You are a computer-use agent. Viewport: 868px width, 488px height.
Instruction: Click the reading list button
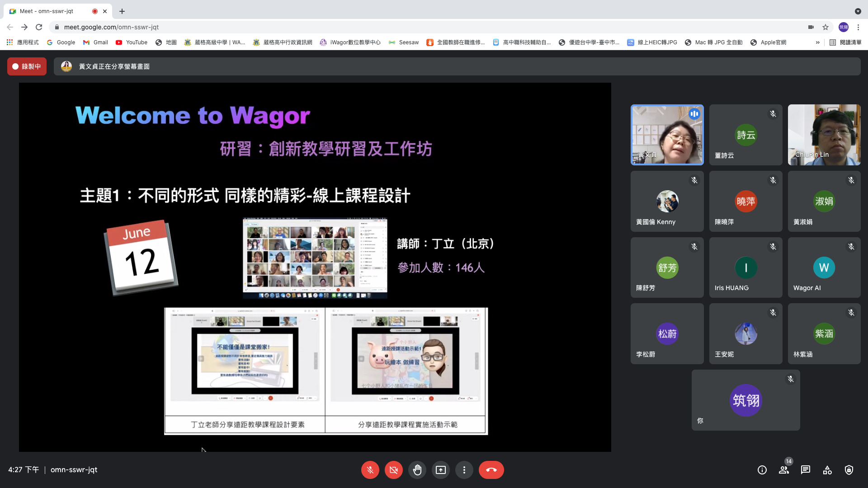pyautogui.click(x=845, y=42)
